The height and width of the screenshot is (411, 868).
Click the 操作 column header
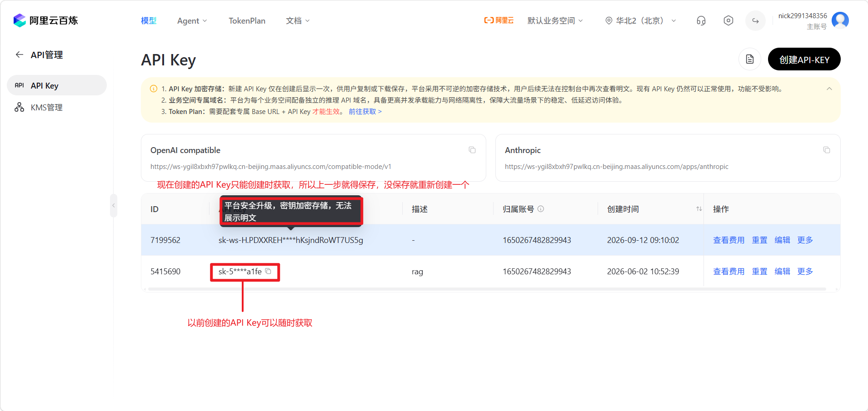tap(721, 209)
